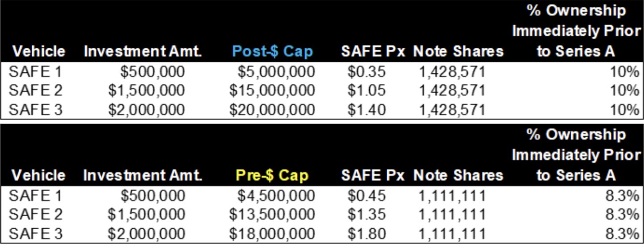Click the $1.35 SAFE price cell
The image size is (644, 244).
(366, 214)
